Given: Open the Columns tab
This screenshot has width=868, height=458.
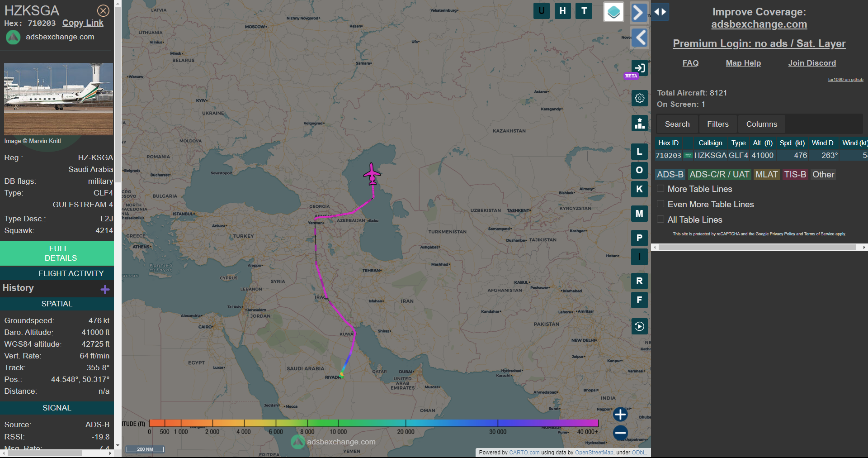Looking at the screenshot, I should point(762,124).
